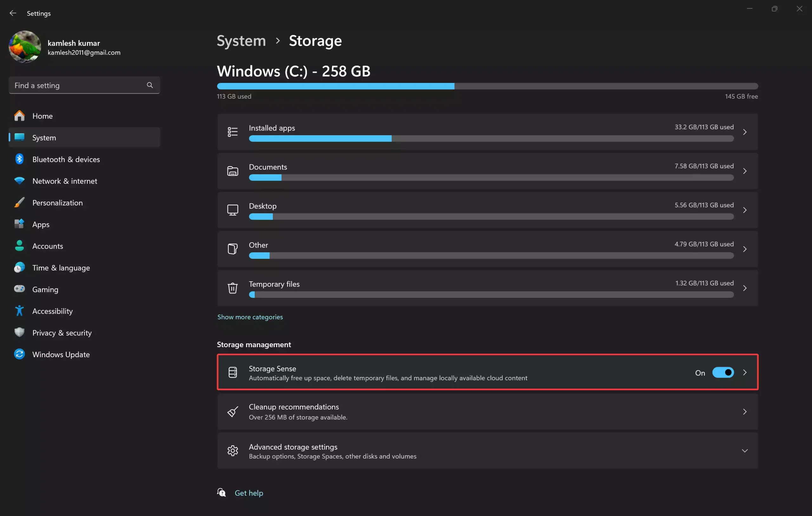The image size is (812, 516).
Task: Open Privacy & security settings
Action: point(62,333)
